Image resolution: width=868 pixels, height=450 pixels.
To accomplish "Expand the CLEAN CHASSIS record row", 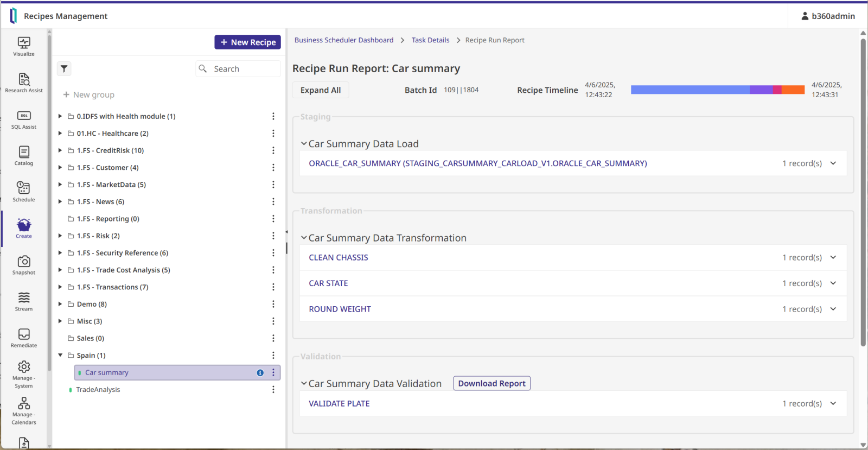I will [x=833, y=257].
